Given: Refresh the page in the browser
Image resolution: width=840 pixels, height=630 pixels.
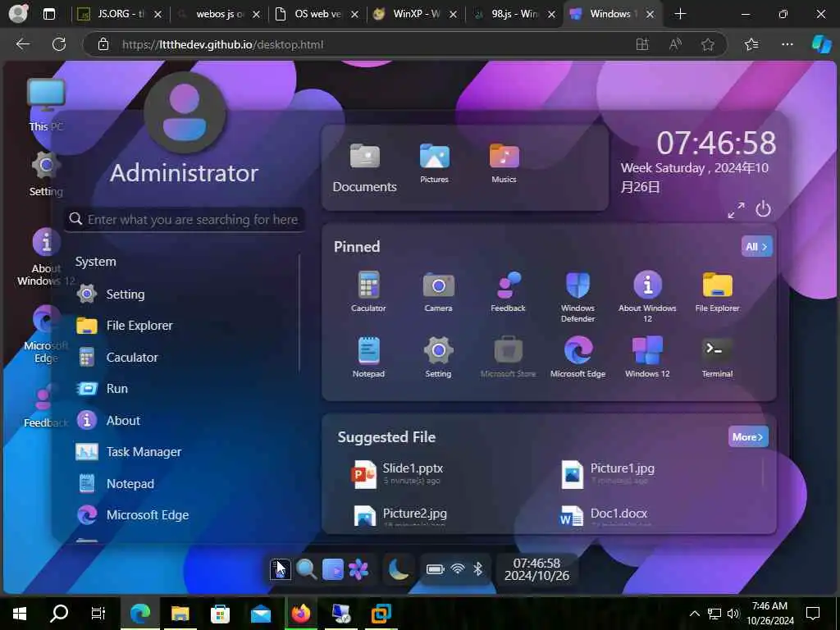Looking at the screenshot, I should point(59,44).
